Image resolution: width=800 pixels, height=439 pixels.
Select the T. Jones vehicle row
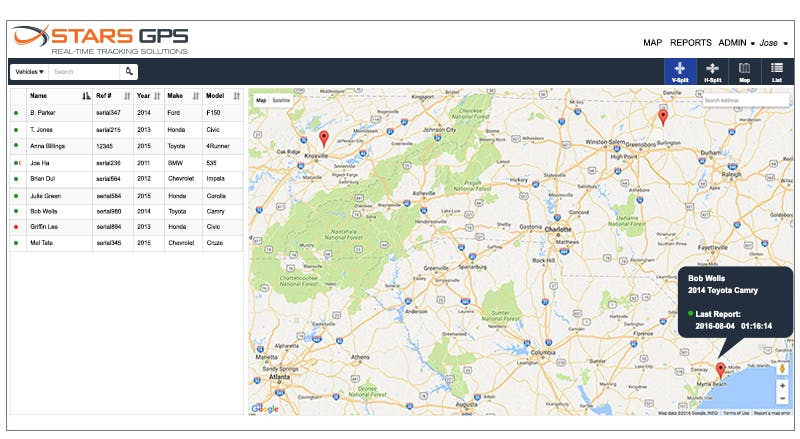point(127,130)
